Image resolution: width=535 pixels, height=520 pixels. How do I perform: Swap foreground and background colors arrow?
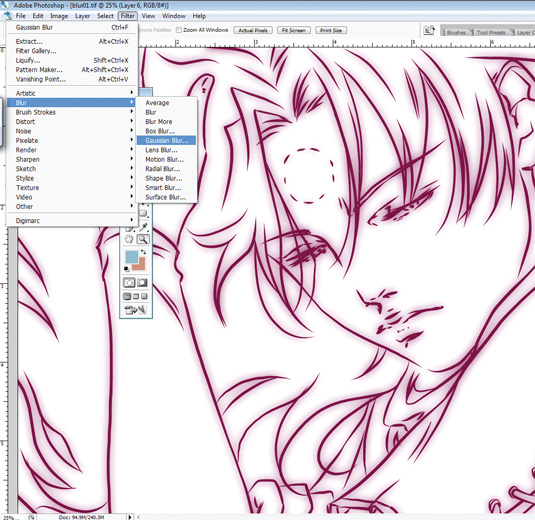(143, 252)
